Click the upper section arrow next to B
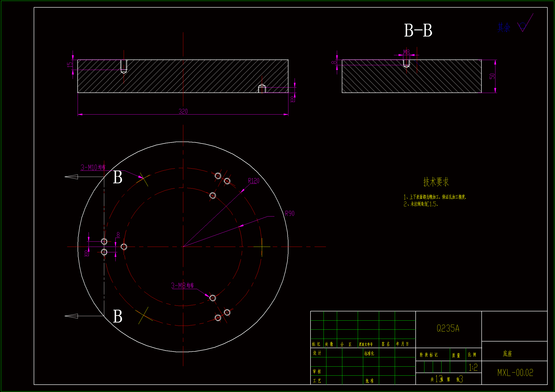555x392 pixels. (x=71, y=177)
